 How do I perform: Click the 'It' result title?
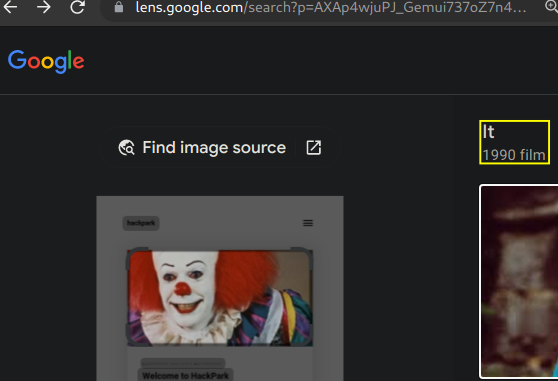coord(488,132)
